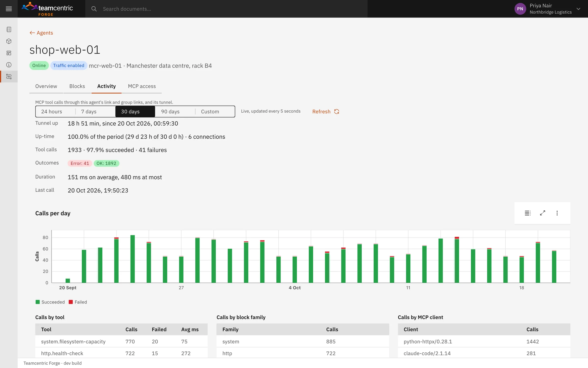588x368 pixels.
Task: Click the OK: 1892 outcome badge
Action: (x=106, y=163)
